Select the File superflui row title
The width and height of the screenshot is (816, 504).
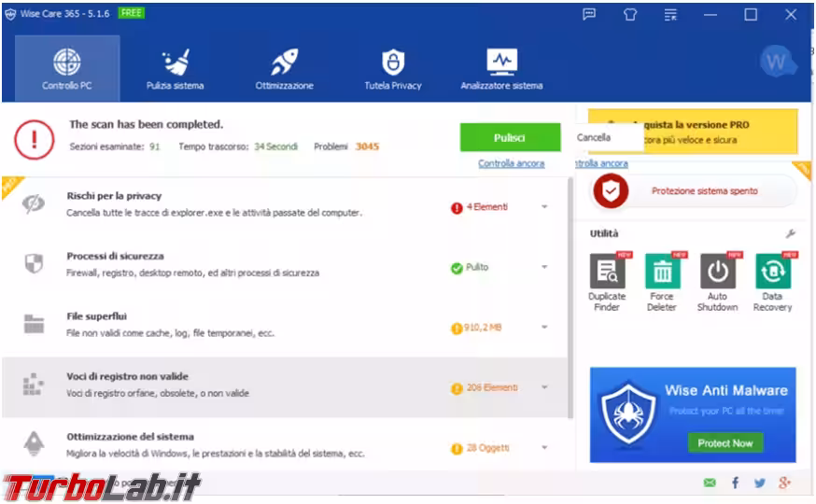[x=97, y=316]
